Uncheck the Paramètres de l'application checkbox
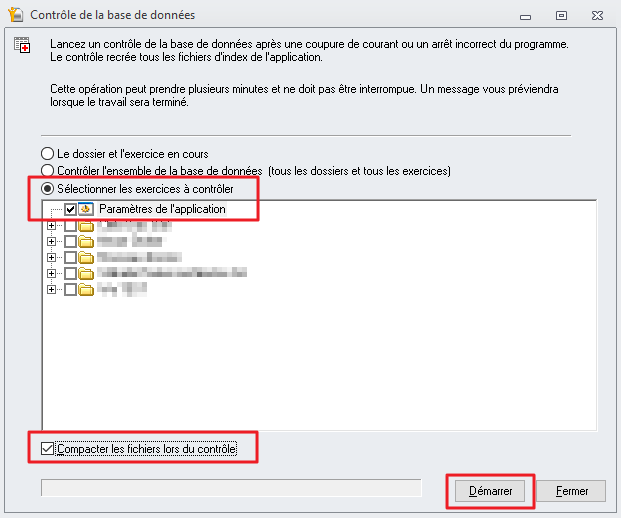Viewport: 621px width, 518px height. (x=70, y=209)
